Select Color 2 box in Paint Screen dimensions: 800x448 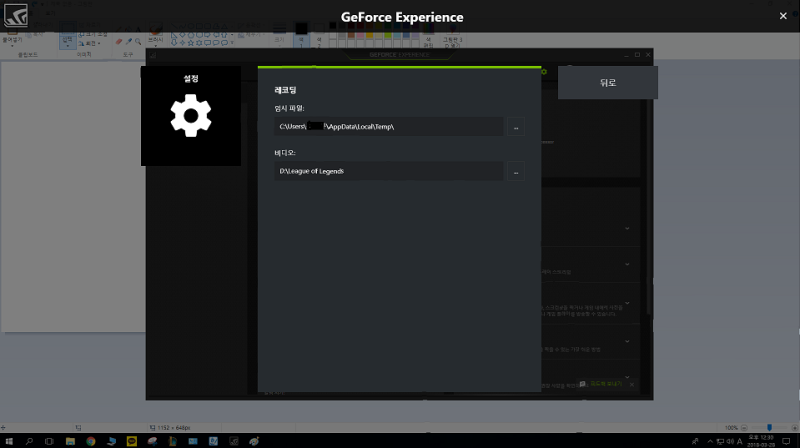pyautogui.click(x=319, y=34)
